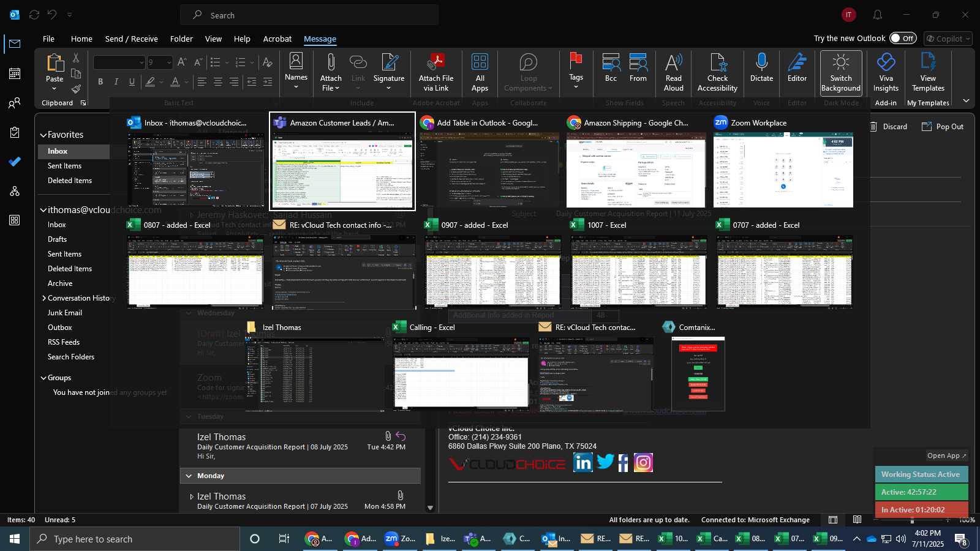Open the To Do checkmark icon in navigation bar

(15, 162)
